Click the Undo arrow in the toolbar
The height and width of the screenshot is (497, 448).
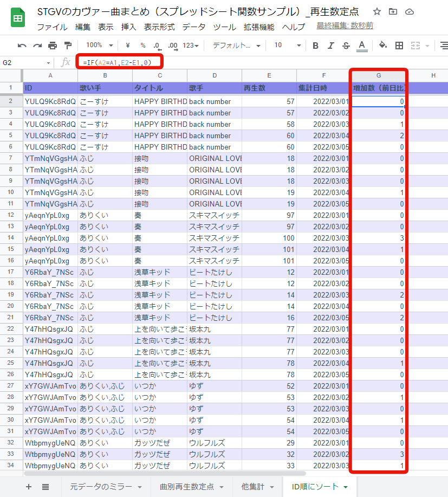click(x=22, y=46)
